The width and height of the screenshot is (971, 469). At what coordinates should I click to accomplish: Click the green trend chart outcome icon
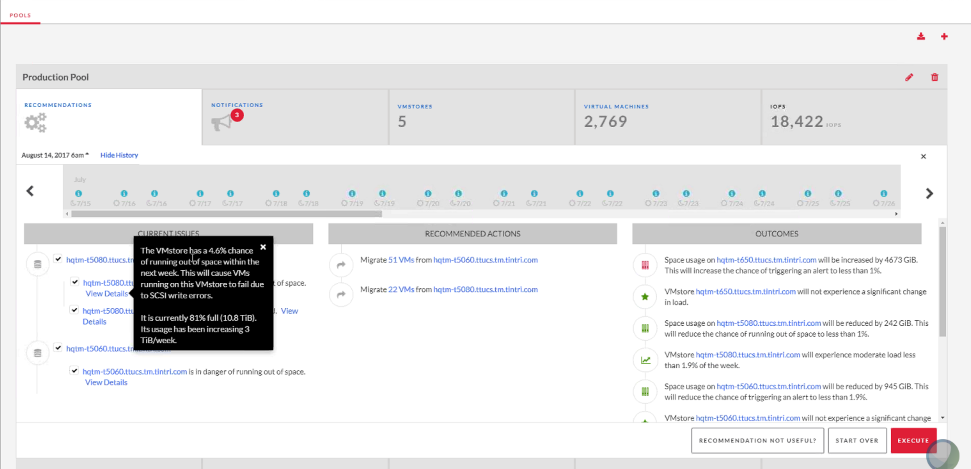[646, 360]
